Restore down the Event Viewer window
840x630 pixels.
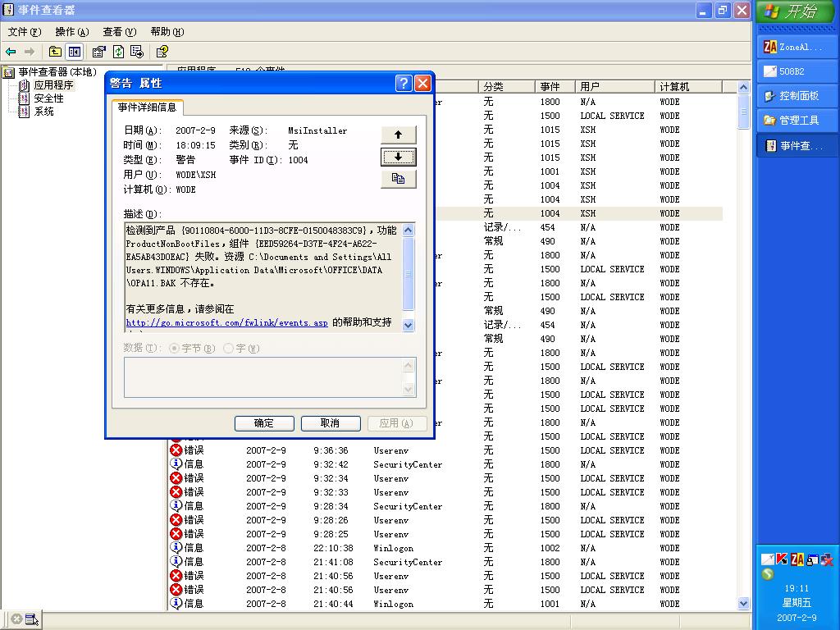tap(722, 10)
